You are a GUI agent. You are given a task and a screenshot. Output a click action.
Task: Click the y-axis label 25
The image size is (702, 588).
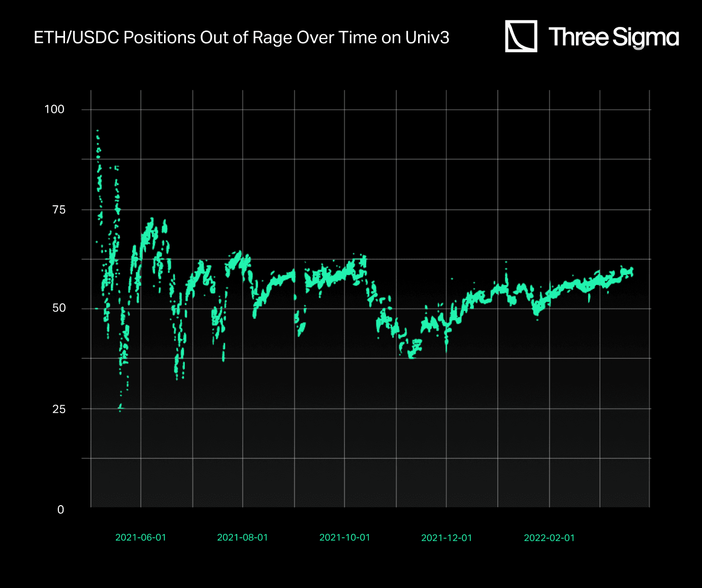pyautogui.click(x=59, y=409)
